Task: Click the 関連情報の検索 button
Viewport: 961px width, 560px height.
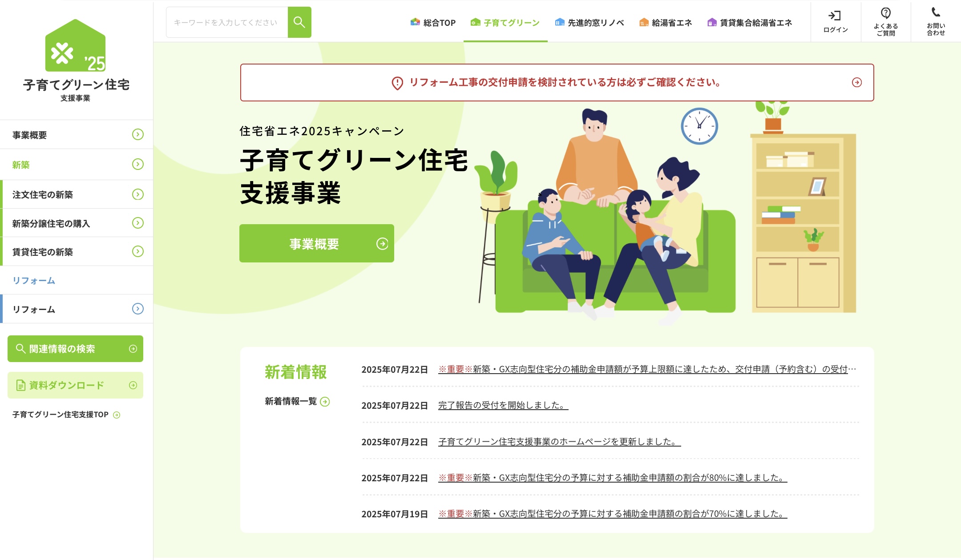Action: 75,349
